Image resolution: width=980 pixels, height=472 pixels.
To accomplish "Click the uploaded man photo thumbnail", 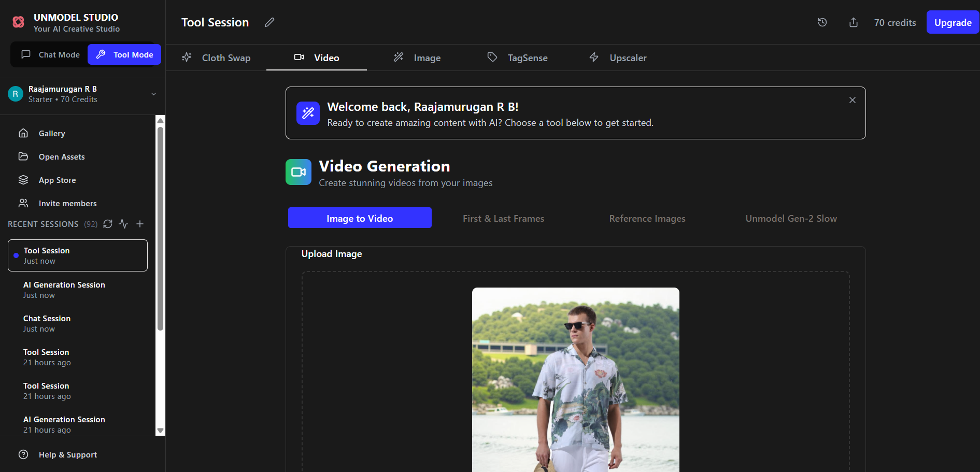I will click(575, 379).
